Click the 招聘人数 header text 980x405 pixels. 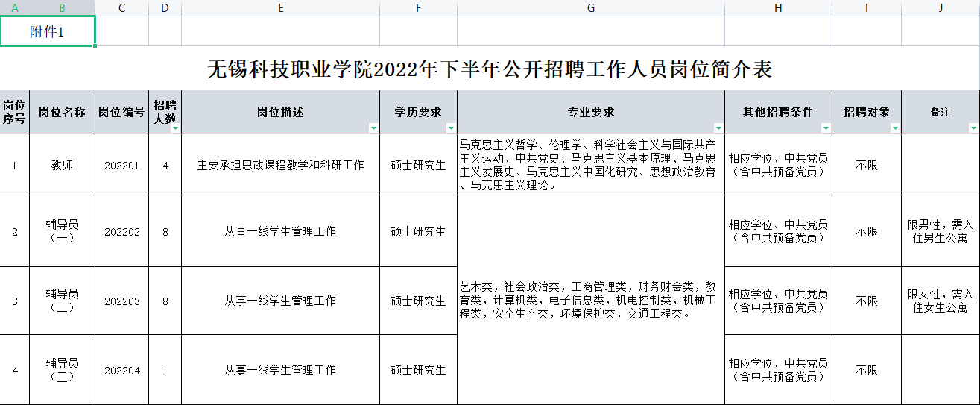[x=165, y=111]
